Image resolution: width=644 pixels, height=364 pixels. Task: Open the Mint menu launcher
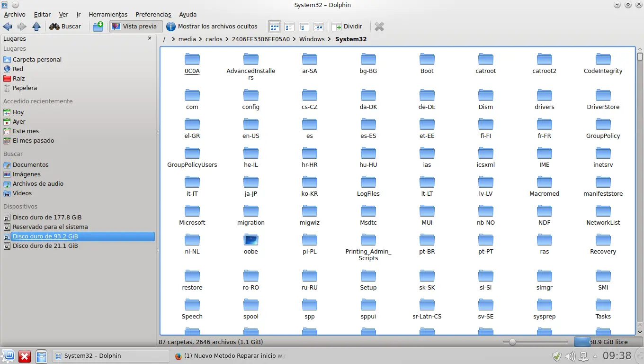tap(9, 356)
